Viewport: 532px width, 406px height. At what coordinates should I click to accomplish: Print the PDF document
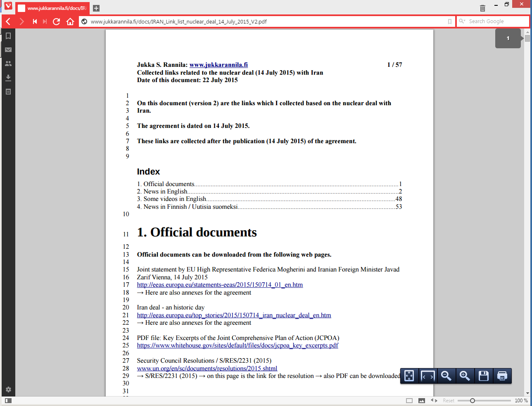click(502, 376)
